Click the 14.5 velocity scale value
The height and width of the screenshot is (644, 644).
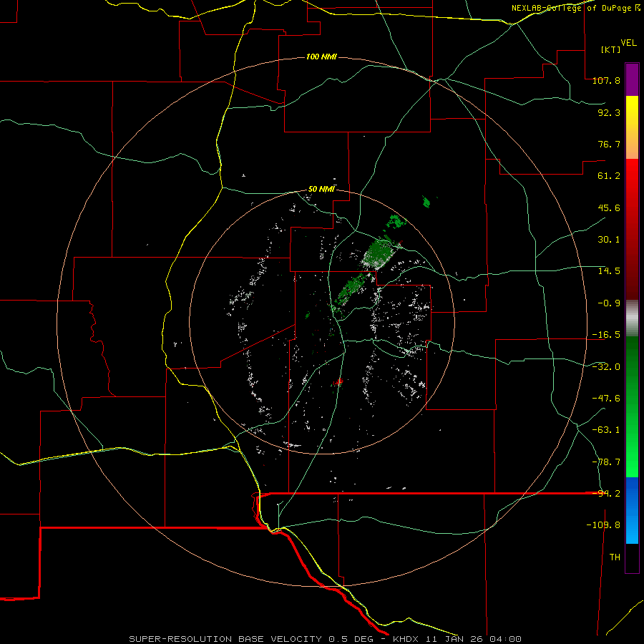pos(609,271)
